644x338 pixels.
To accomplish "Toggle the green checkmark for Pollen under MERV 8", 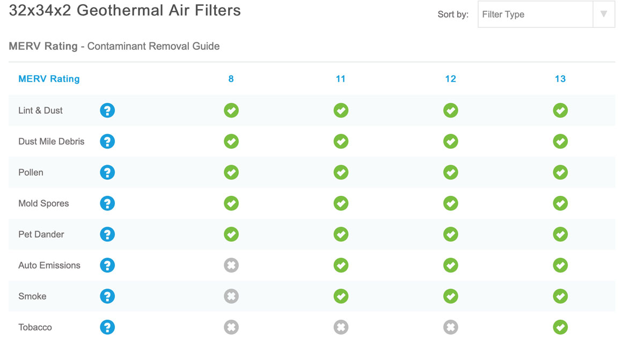I will (x=231, y=172).
